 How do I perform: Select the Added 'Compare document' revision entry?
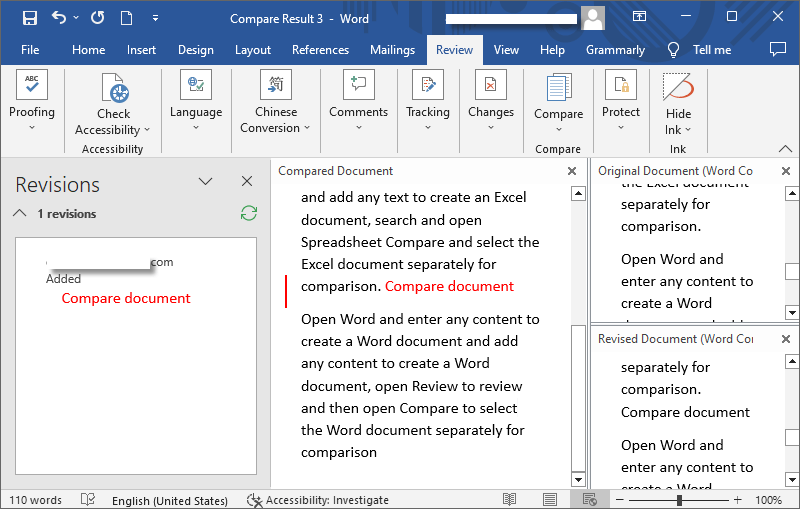pos(126,298)
